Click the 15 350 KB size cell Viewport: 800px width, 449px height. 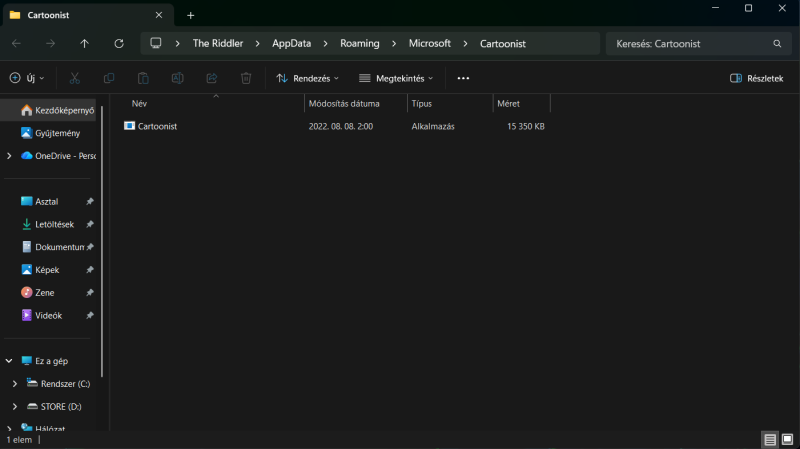526,126
